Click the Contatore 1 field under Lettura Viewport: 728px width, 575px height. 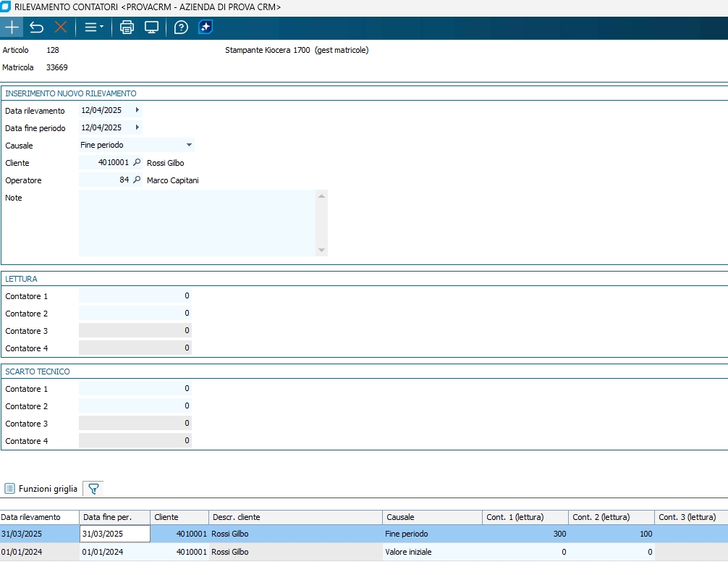[135, 296]
